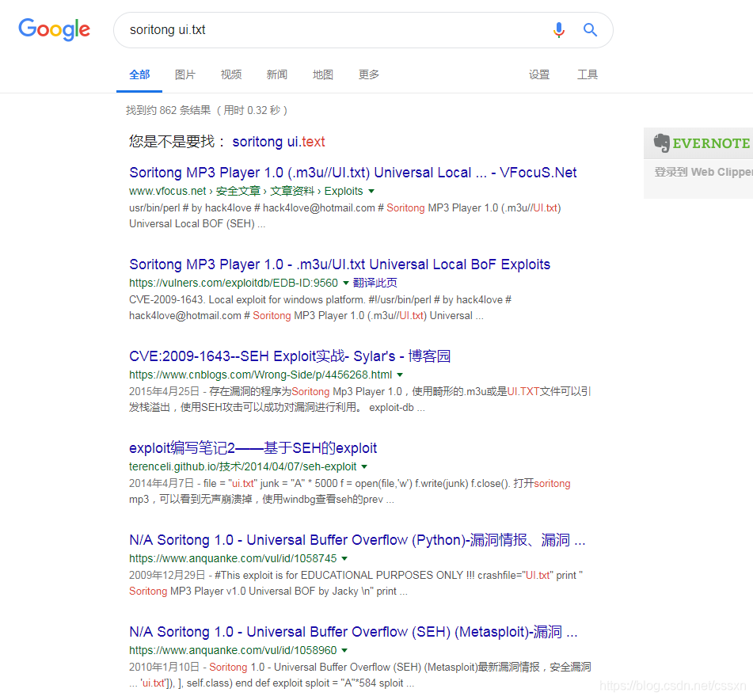Click the Evernote elephant icon
The height and width of the screenshot is (700, 753).
pyautogui.click(x=661, y=143)
